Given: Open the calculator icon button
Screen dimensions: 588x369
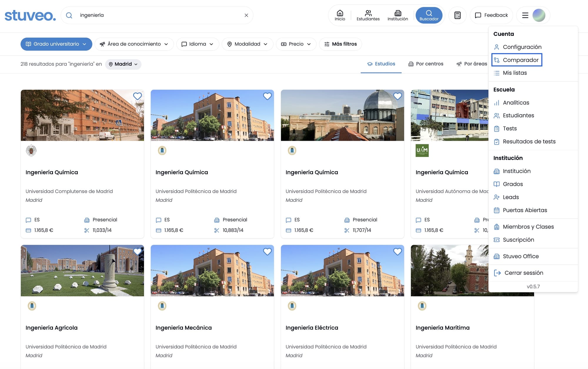Looking at the screenshot, I should click(457, 15).
